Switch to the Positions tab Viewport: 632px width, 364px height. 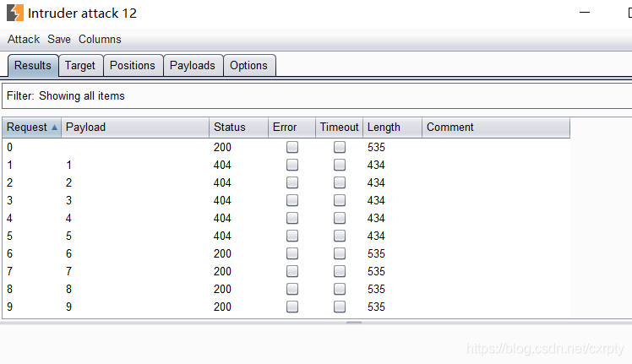132,65
